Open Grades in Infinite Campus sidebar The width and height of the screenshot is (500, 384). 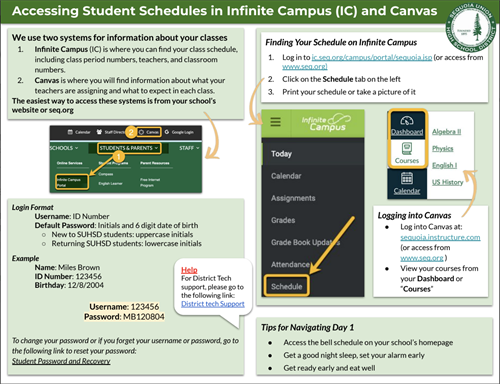point(283,220)
